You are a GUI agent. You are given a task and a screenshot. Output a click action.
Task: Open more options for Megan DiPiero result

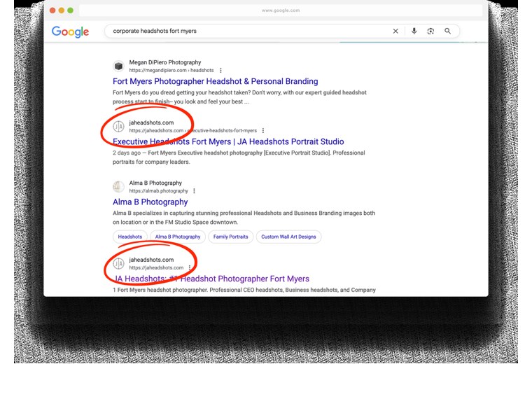coord(220,70)
